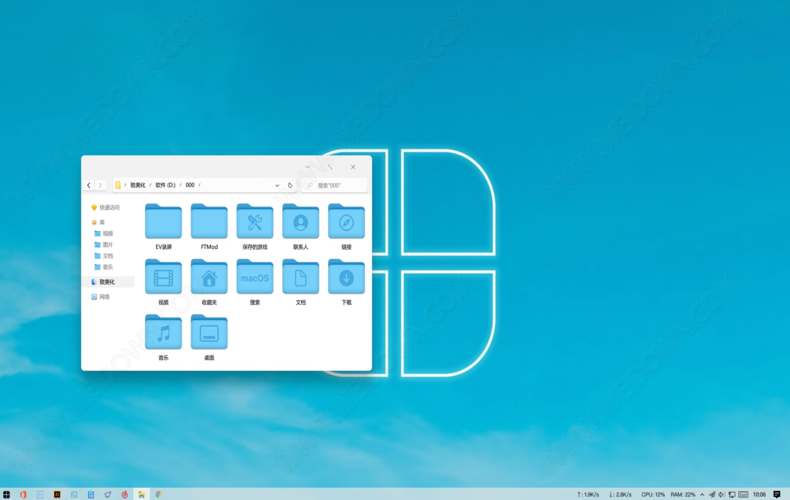Click the keyboard input indicator in tray
This screenshot has height=500, width=790.
[x=743, y=494]
